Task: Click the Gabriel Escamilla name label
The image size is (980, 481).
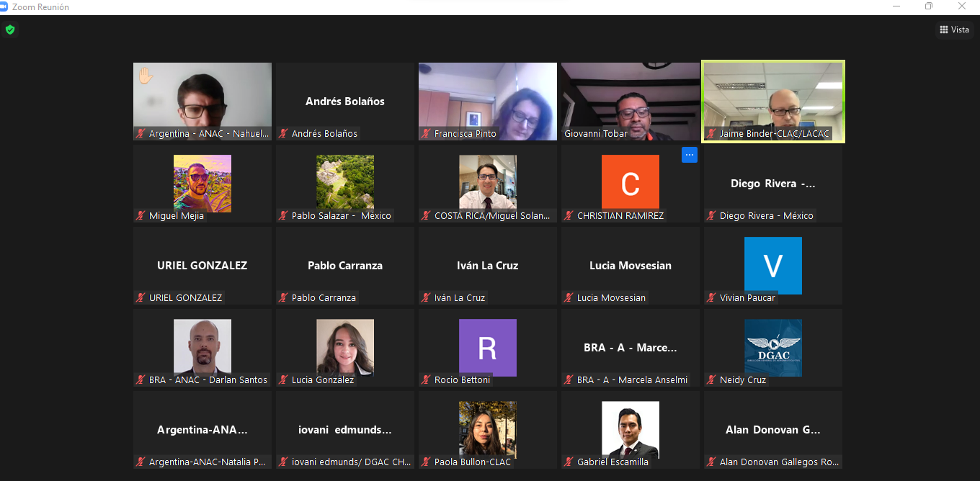Action: pyautogui.click(x=612, y=462)
